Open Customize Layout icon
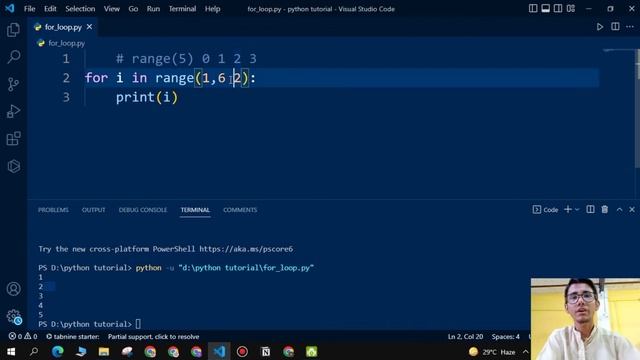 click(x=571, y=9)
